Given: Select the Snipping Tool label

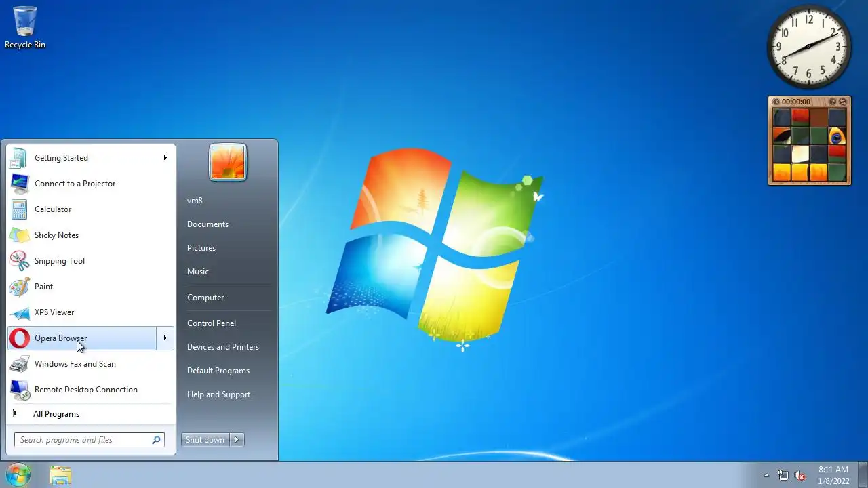Looking at the screenshot, I should pos(60,261).
